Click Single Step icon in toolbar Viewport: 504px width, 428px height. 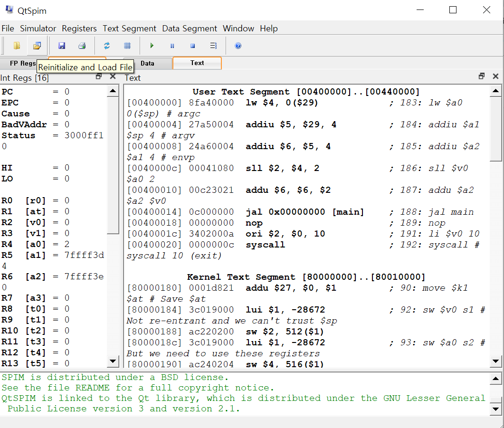pyautogui.click(x=213, y=46)
